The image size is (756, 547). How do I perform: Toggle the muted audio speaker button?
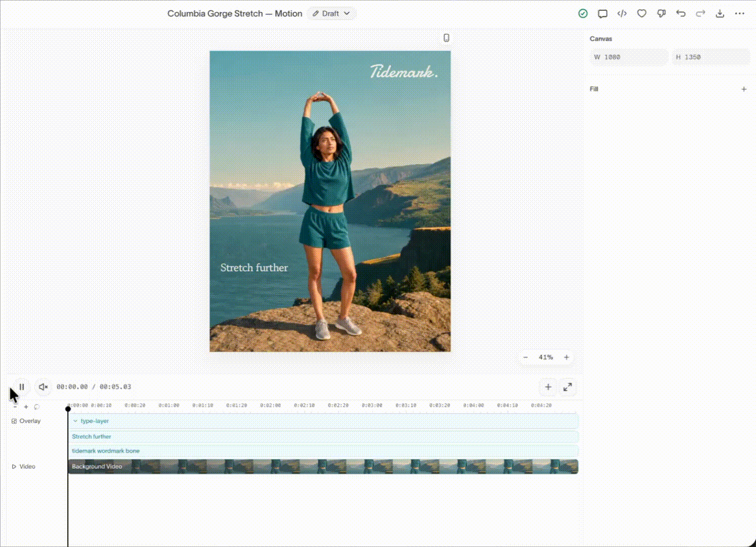44,387
